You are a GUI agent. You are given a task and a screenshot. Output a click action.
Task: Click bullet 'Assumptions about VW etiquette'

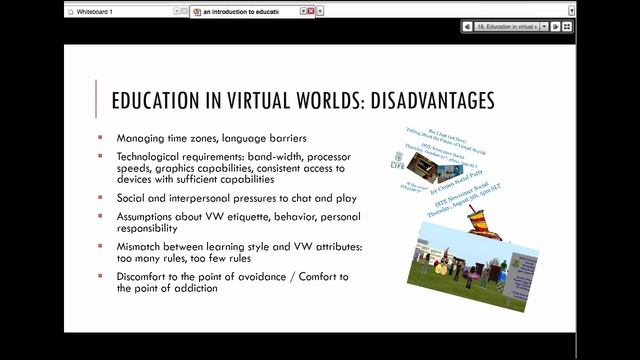pos(238,222)
